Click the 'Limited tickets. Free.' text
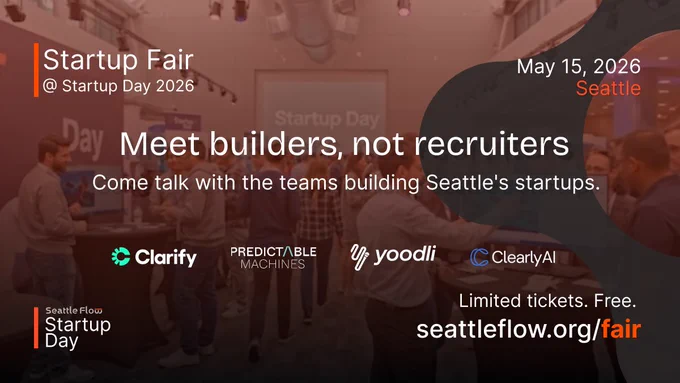This screenshot has height=383, width=680. click(x=547, y=301)
